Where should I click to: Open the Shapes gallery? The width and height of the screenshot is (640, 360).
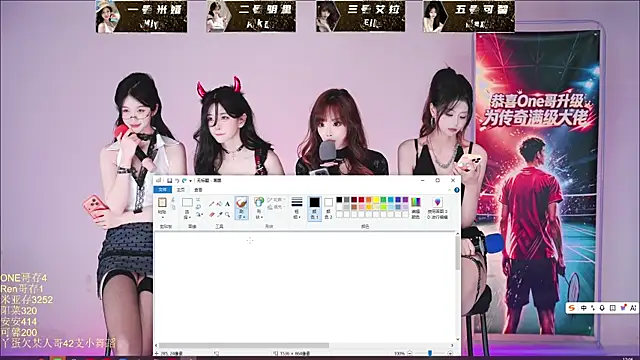pyautogui.click(x=259, y=207)
